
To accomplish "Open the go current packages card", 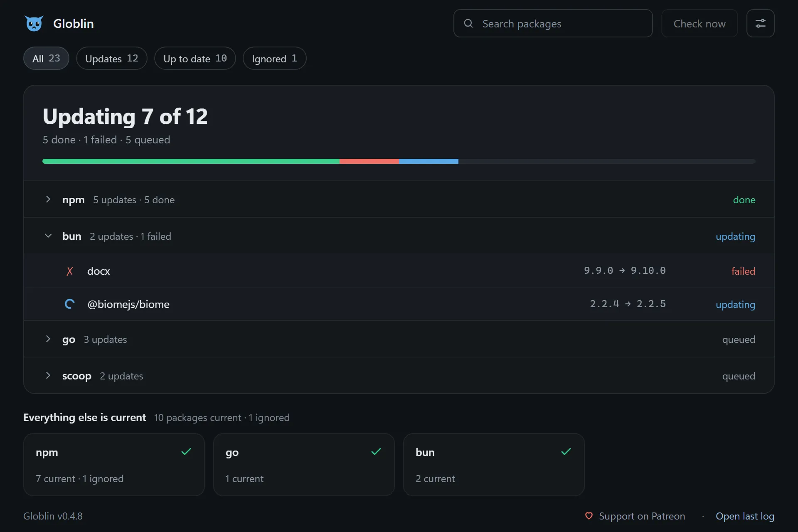I will (x=304, y=465).
